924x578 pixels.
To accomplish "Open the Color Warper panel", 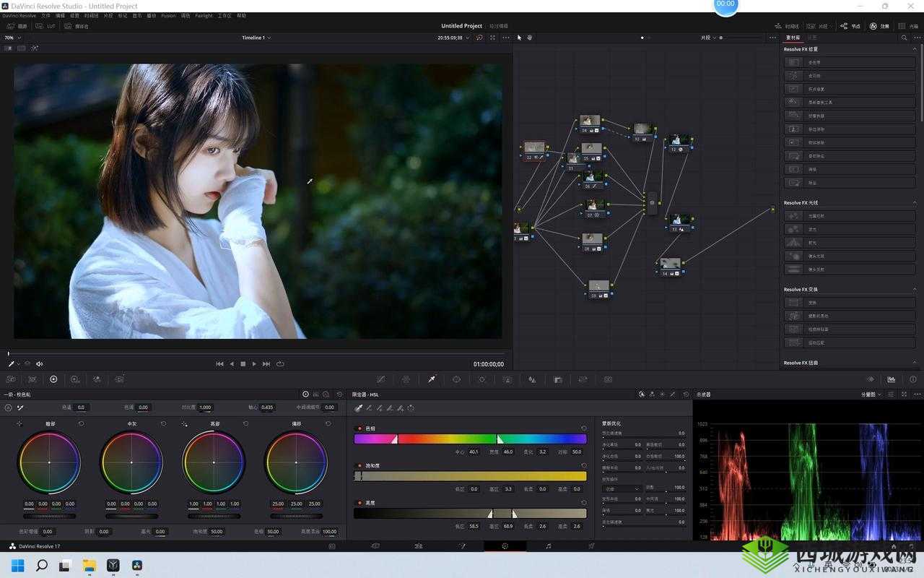I will click(x=406, y=379).
